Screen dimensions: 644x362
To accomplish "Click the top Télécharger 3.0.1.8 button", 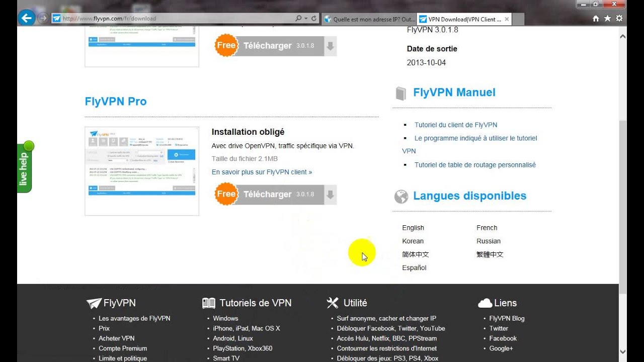I will click(x=275, y=46).
